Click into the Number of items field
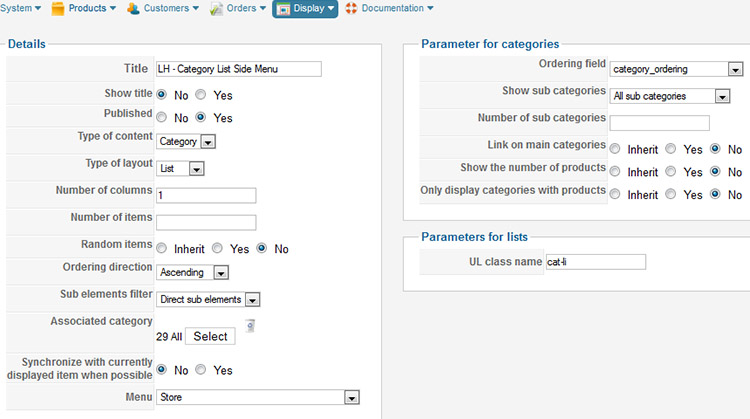 click(206, 222)
